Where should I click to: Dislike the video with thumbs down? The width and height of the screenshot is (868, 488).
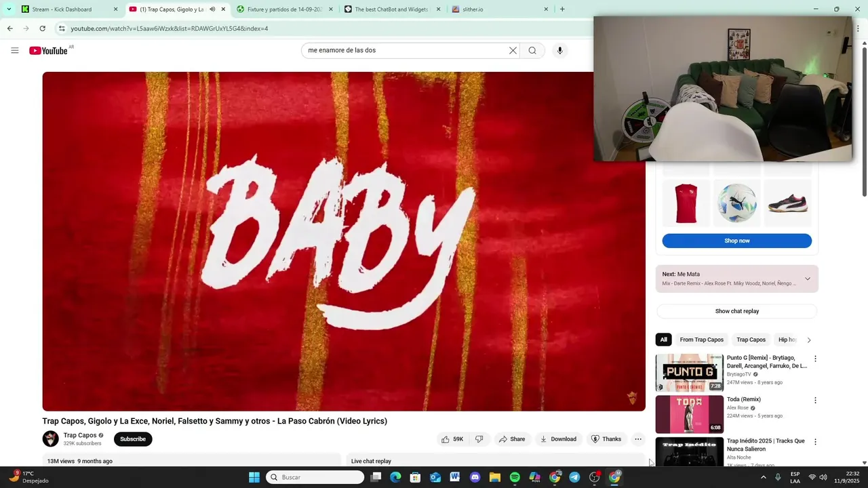coord(479,439)
